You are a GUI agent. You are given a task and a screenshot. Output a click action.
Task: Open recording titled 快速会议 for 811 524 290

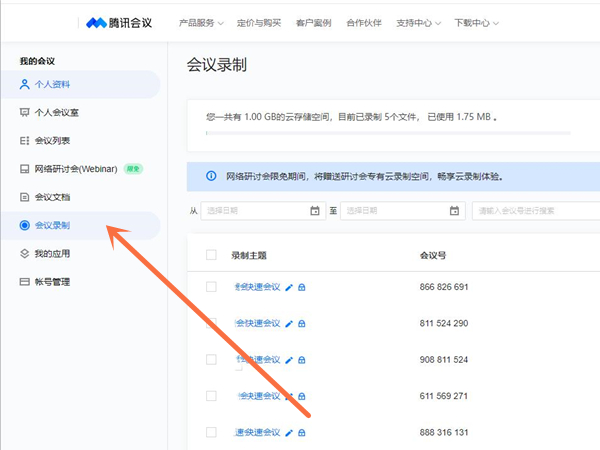pos(257,324)
